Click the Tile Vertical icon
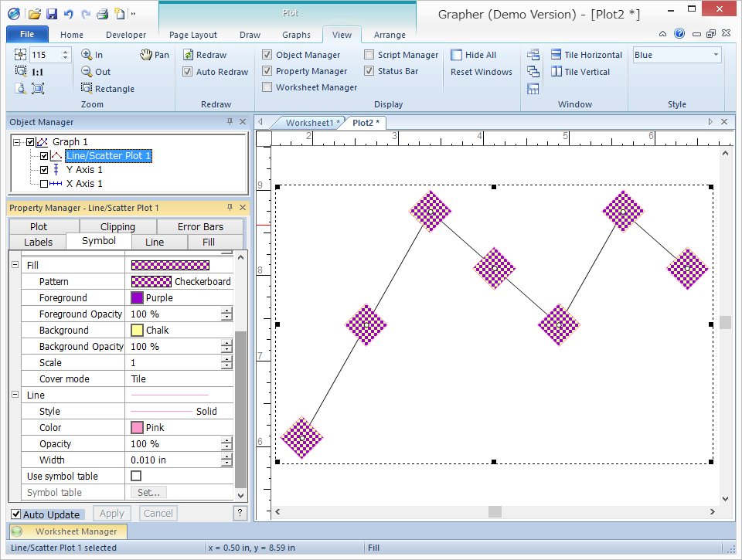The image size is (742, 560). tap(556, 72)
